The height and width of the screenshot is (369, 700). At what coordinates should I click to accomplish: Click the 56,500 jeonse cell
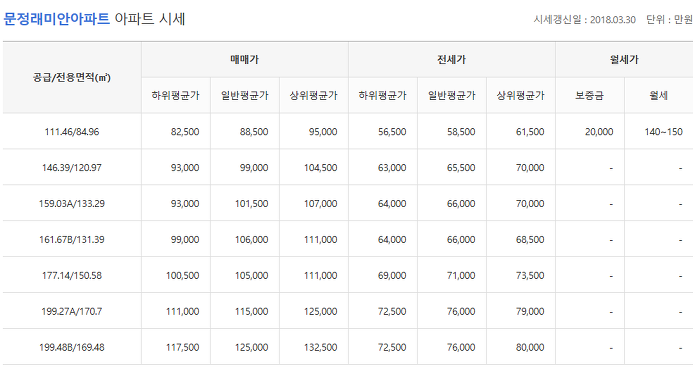392,132
